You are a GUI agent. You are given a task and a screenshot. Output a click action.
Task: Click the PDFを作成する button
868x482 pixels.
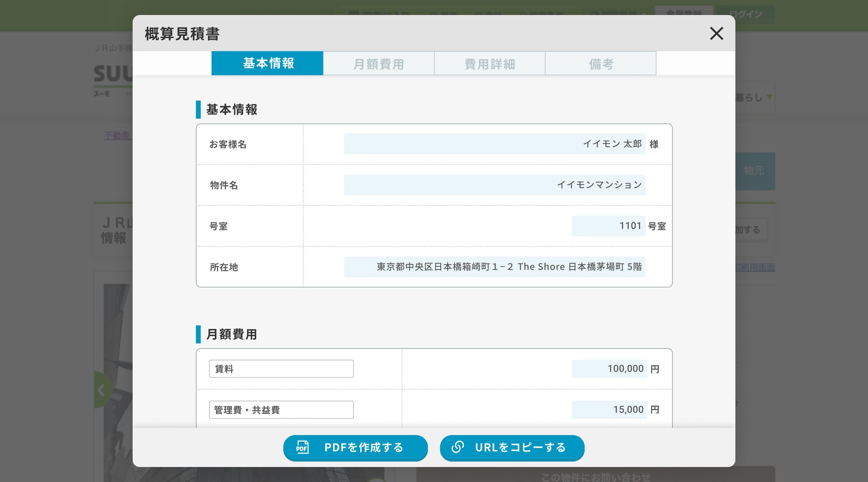(355, 448)
